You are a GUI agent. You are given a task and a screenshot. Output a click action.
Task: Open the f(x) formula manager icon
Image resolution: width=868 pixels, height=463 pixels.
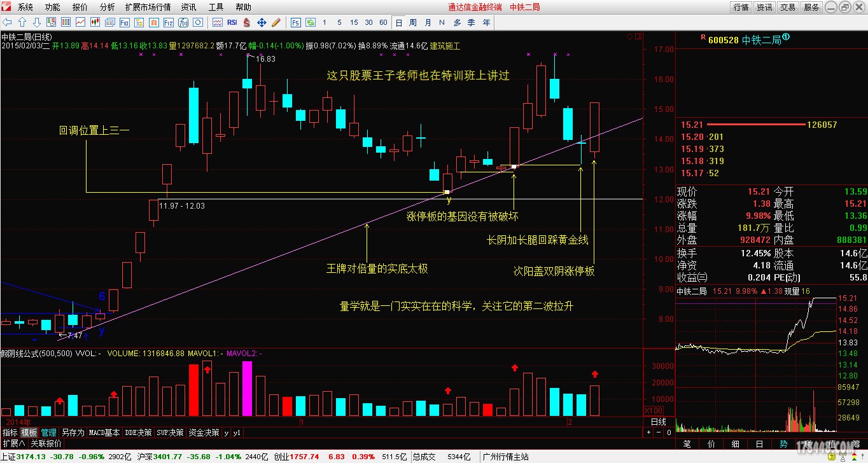click(x=183, y=22)
